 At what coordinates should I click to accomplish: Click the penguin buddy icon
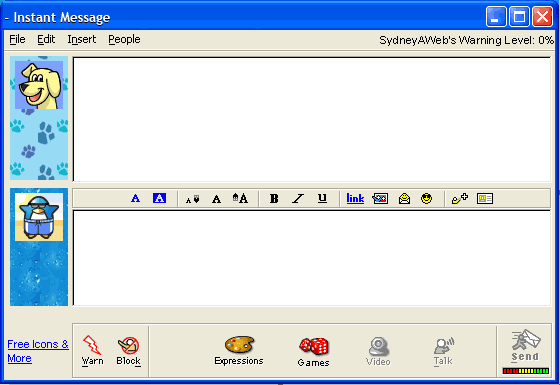tap(39, 217)
